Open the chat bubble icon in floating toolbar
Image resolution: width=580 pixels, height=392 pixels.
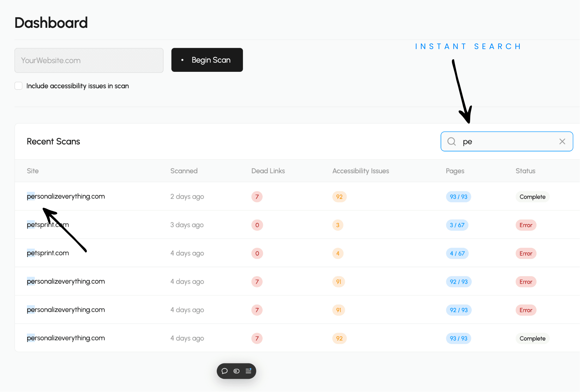pos(225,371)
